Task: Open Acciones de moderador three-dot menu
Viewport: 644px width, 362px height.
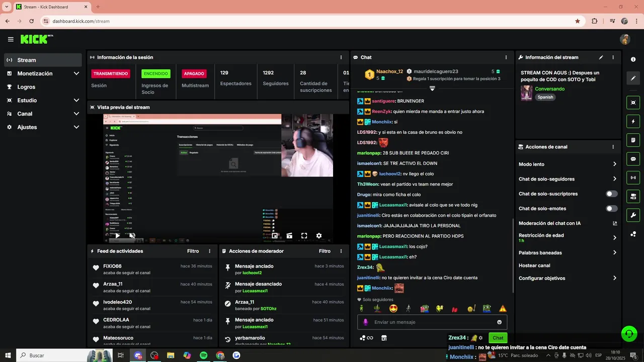Action: 341,251
